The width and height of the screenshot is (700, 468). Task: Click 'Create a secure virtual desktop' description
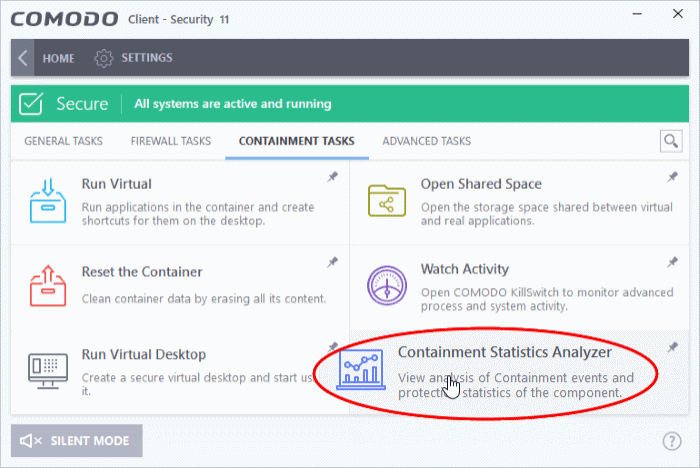tap(198, 384)
